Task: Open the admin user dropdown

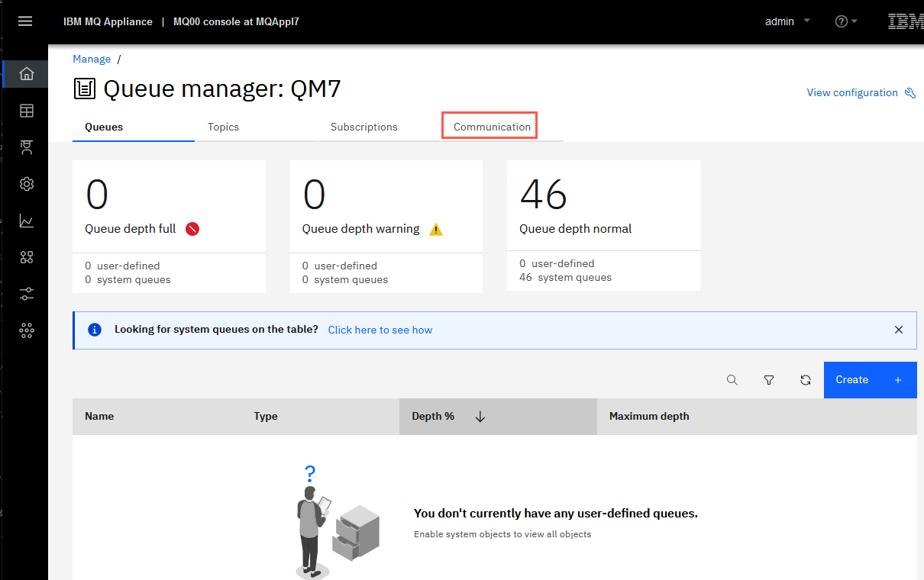Action: pos(787,21)
